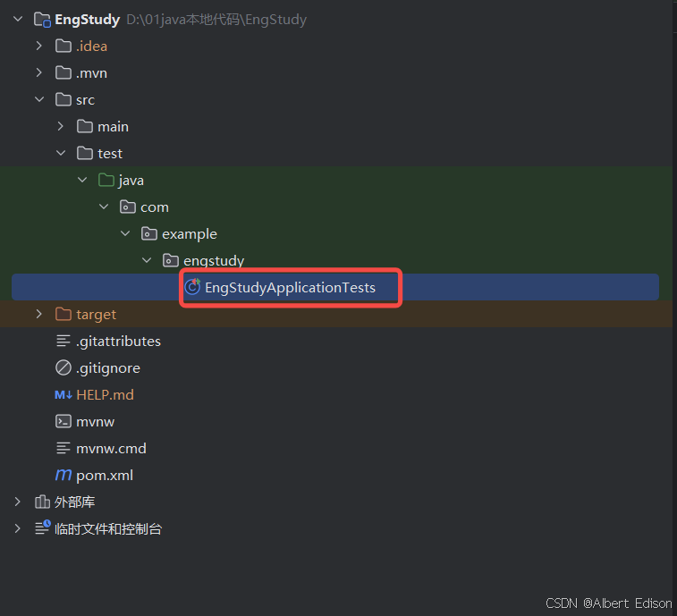
Task: Select the example package
Action: [189, 234]
